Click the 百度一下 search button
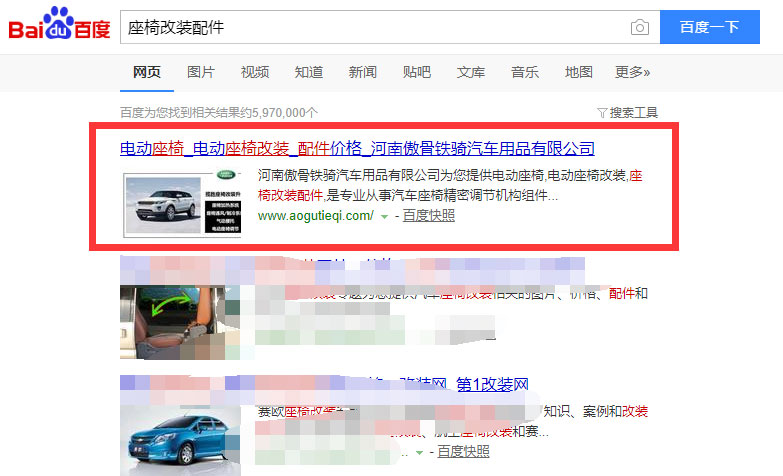The height and width of the screenshot is (476, 783). tap(709, 27)
